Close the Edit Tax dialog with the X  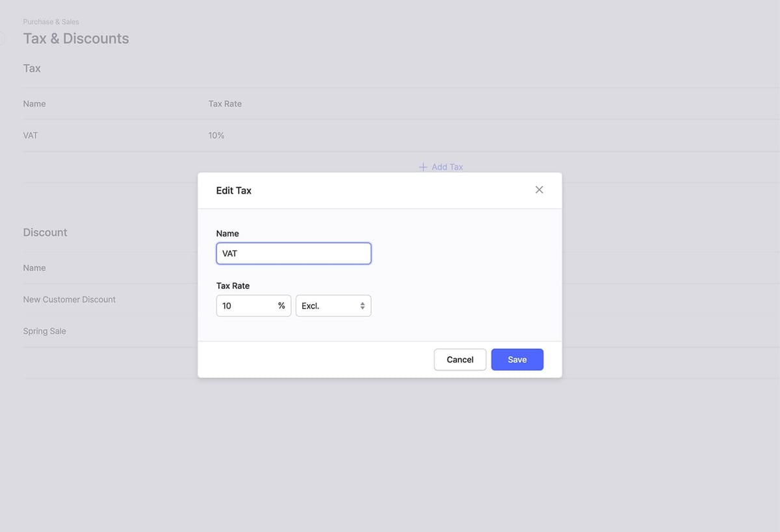point(539,190)
